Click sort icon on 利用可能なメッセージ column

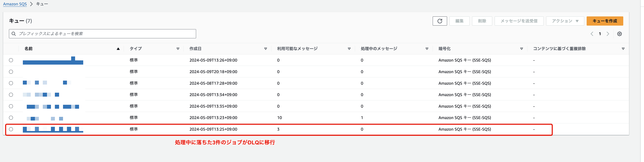349,49
